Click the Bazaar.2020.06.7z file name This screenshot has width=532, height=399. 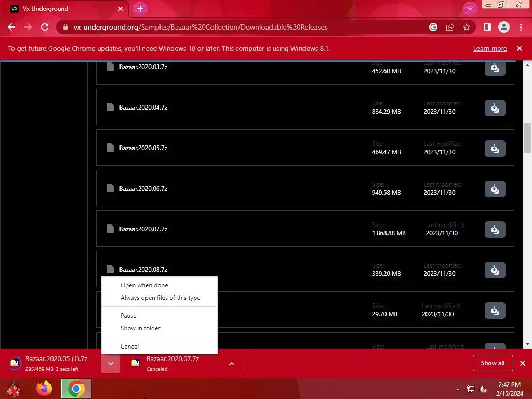click(143, 188)
